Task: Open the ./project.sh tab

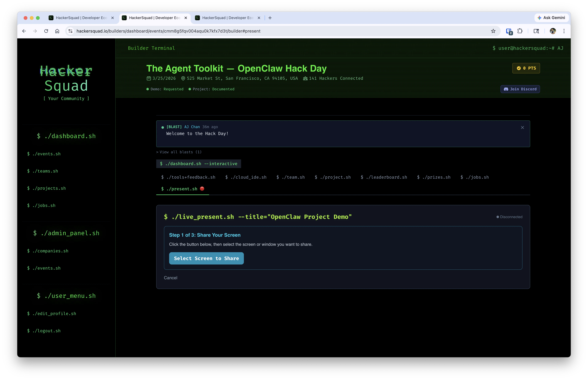Action: (333, 177)
